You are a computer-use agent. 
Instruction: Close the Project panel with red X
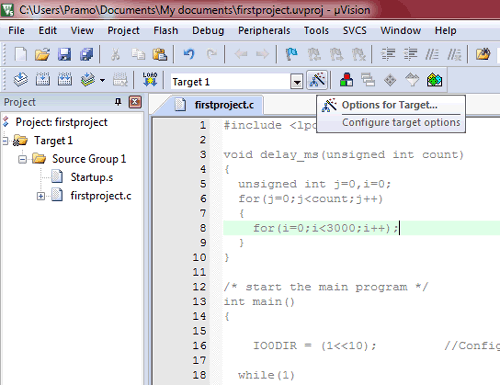click(135, 102)
